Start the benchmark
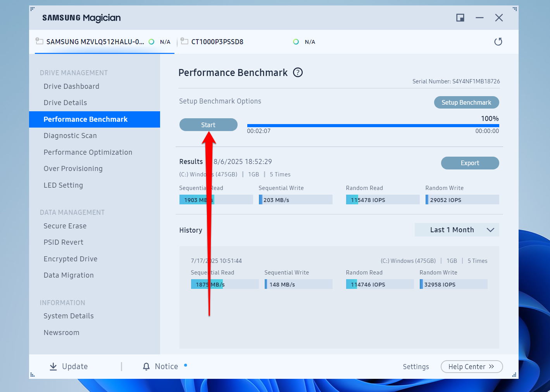This screenshot has height=392, width=550. (x=209, y=125)
